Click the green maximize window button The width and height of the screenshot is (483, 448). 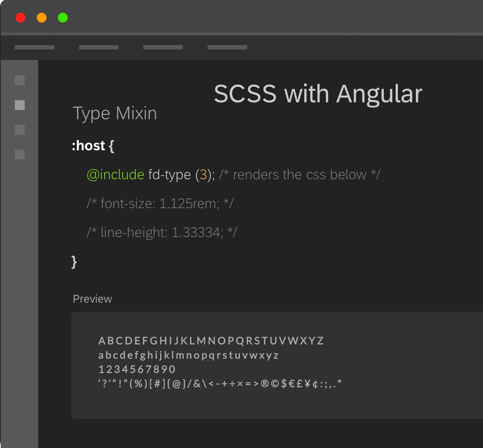(63, 18)
